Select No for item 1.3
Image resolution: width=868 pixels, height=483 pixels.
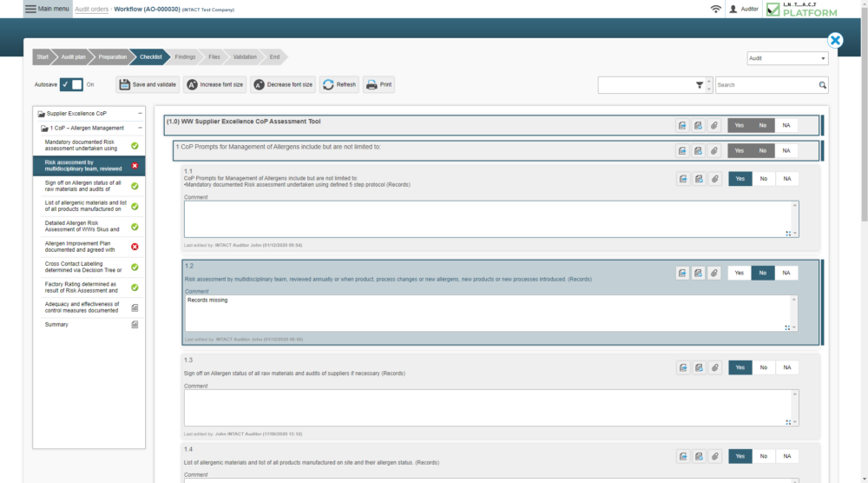tap(763, 367)
